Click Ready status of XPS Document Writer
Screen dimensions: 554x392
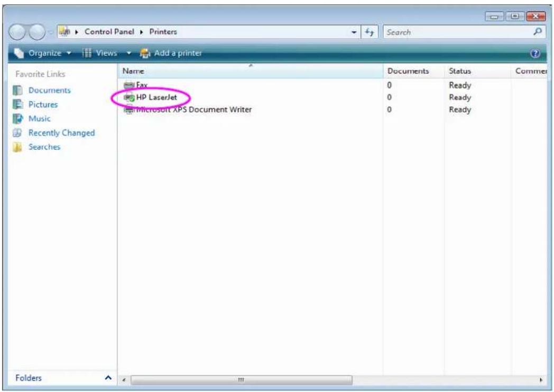pyautogui.click(x=460, y=110)
